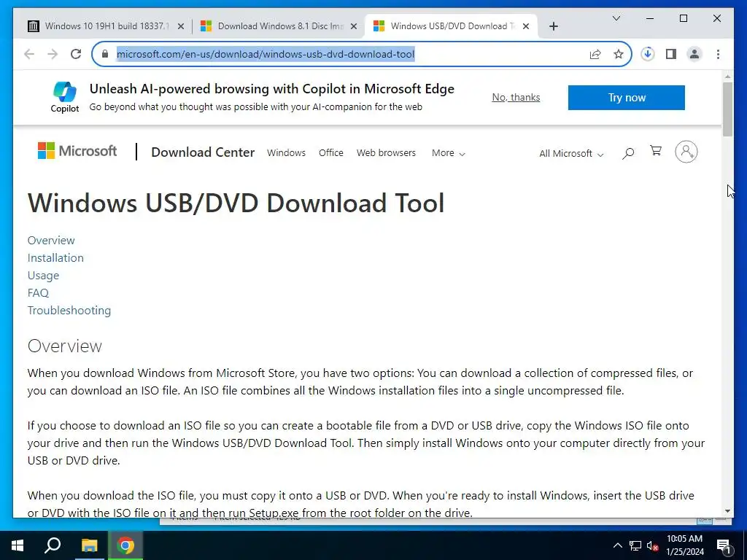Click the sign-in account icon
The image size is (747, 560).
[x=686, y=152]
